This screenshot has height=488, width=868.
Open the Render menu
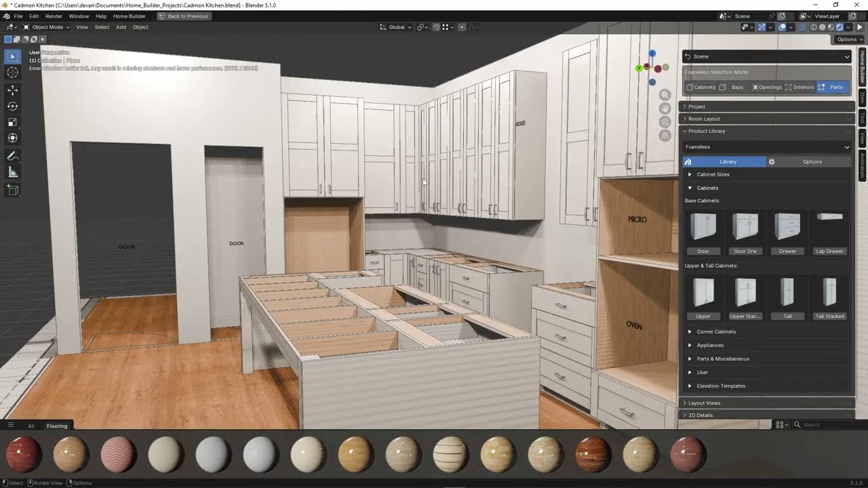(54, 16)
